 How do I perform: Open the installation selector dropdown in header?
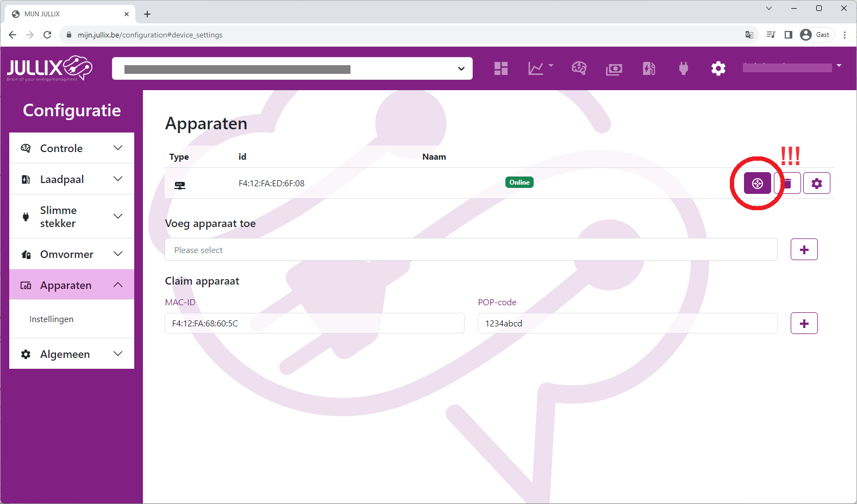tap(292, 68)
